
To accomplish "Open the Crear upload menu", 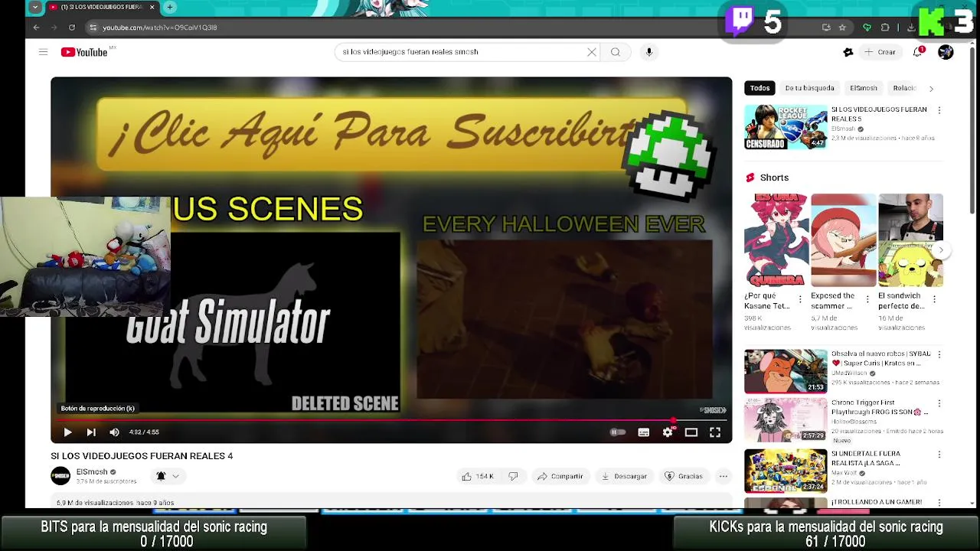I will coord(879,52).
